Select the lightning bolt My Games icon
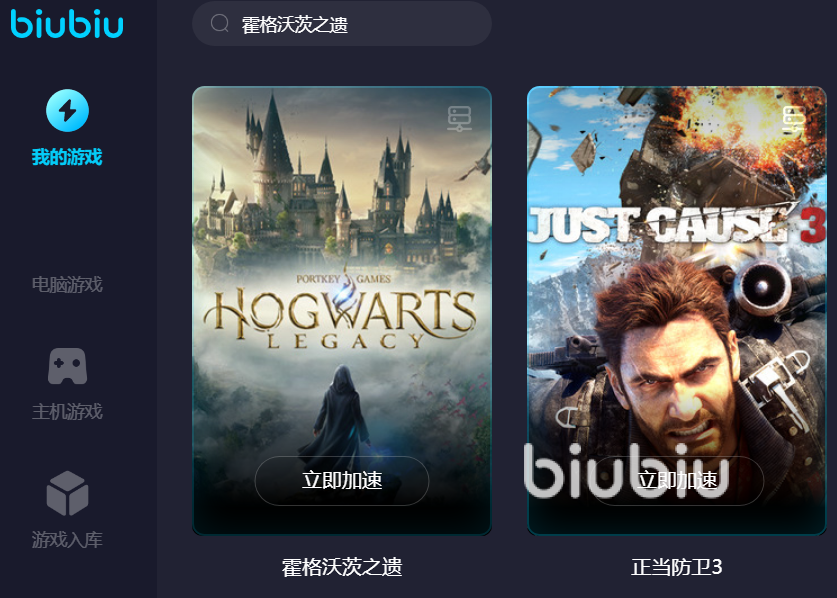This screenshot has width=837, height=598. (67, 111)
